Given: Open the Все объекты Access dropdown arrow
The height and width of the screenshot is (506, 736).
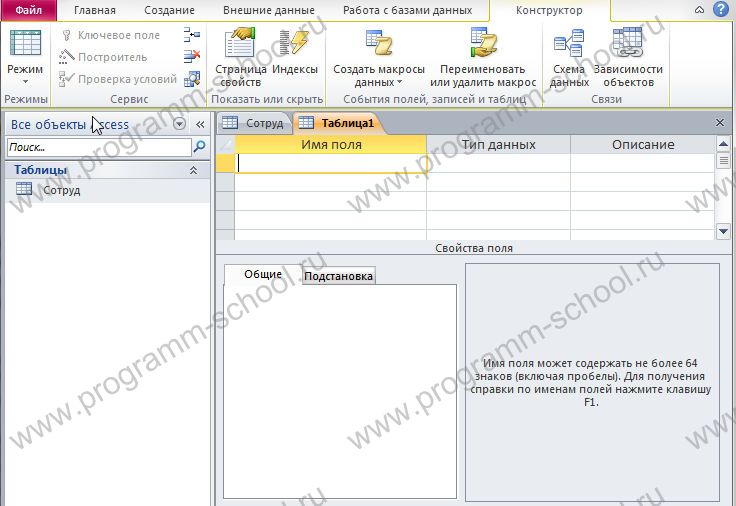Looking at the screenshot, I should tap(180, 124).
